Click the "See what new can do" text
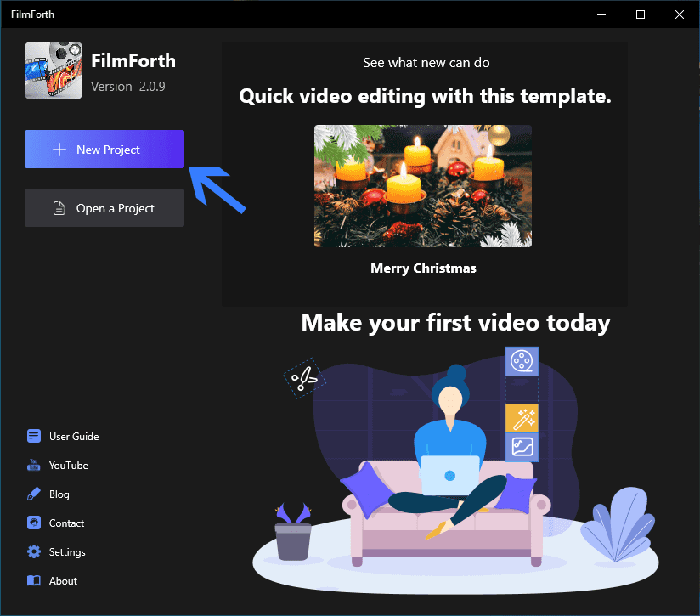The width and height of the screenshot is (700, 616). 426,63
